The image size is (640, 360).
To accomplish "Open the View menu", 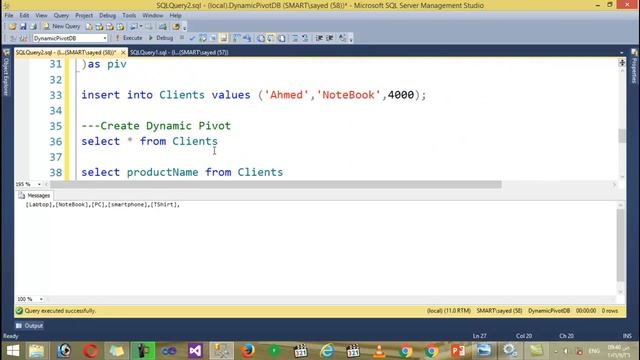I will (41, 16).
